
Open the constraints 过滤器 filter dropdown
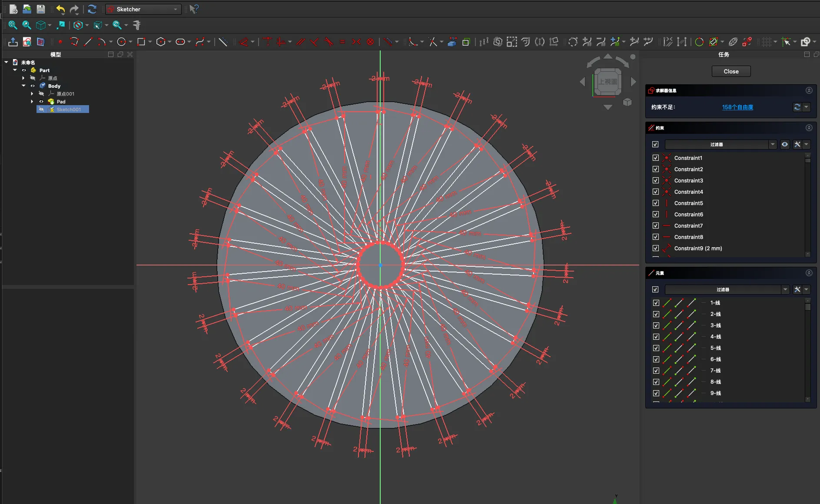(x=772, y=144)
